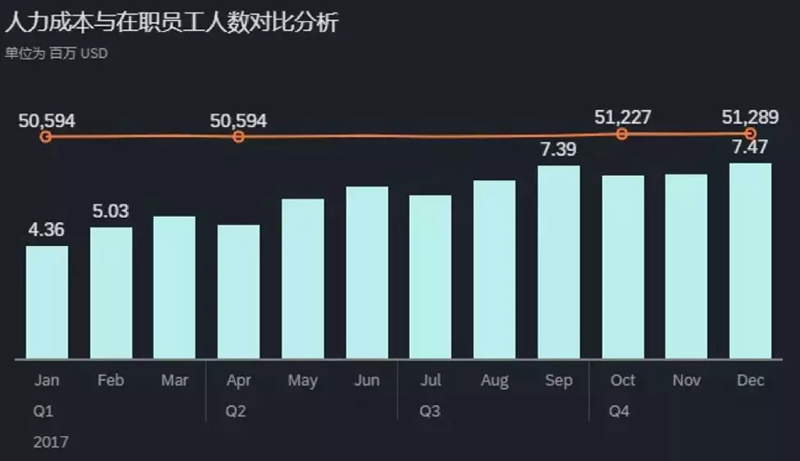The image size is (800, 461).
Task: Click the Q3 quarter axis label
Action: click(x=430, y=411)
